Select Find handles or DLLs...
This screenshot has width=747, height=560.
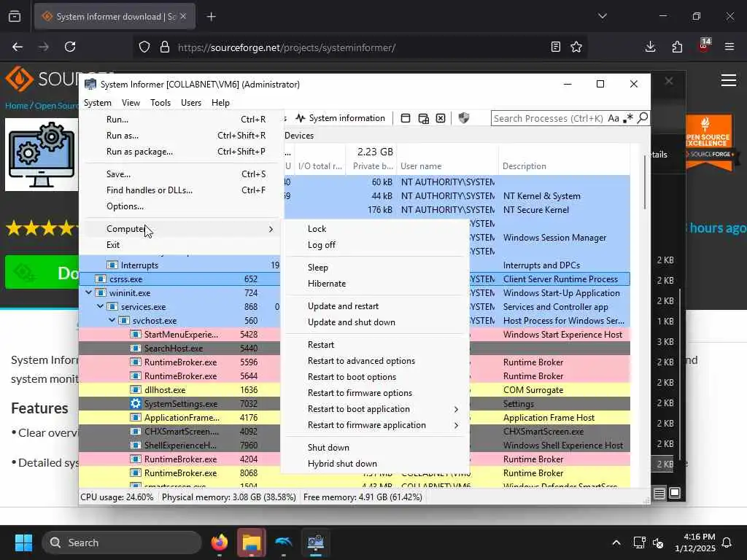(181, 190)
